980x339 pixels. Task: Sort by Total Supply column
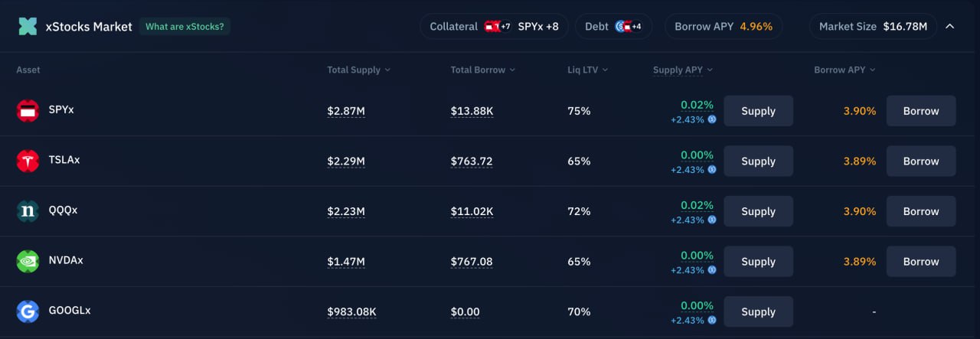tap(358, 70)
